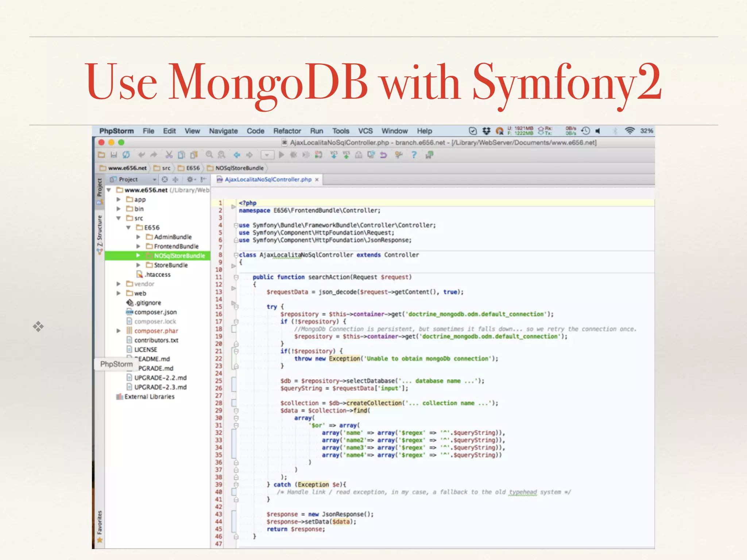Click the E656 breadcrumb

click(189, 168)
